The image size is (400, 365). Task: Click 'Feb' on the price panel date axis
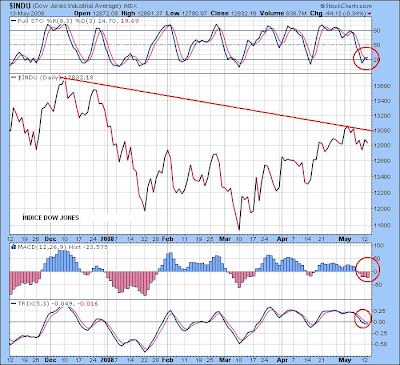tap(167, 239)
